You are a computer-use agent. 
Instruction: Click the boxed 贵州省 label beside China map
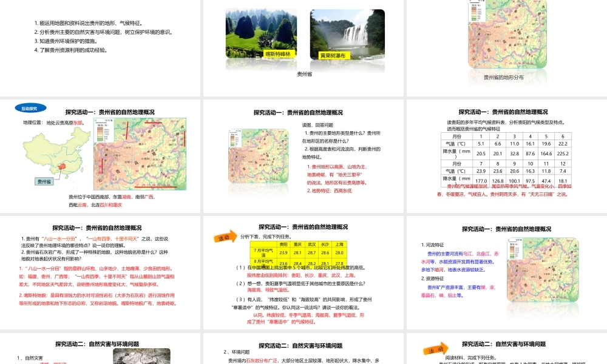pos(44,181)
